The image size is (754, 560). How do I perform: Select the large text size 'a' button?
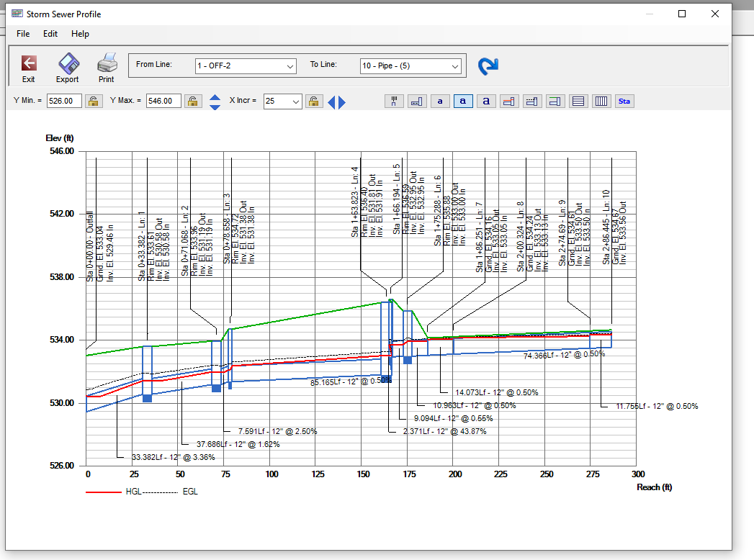point(486,101)
